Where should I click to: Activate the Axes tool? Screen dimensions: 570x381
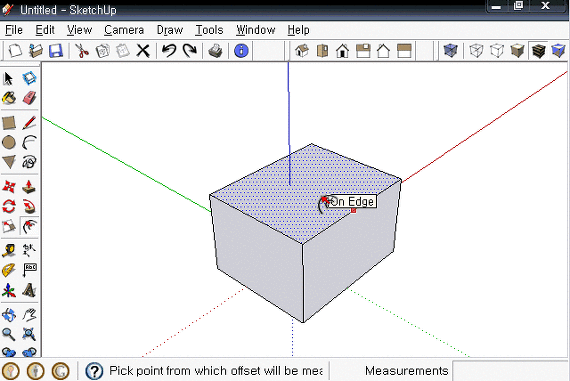pyautogui.click(x=9, y=290)
